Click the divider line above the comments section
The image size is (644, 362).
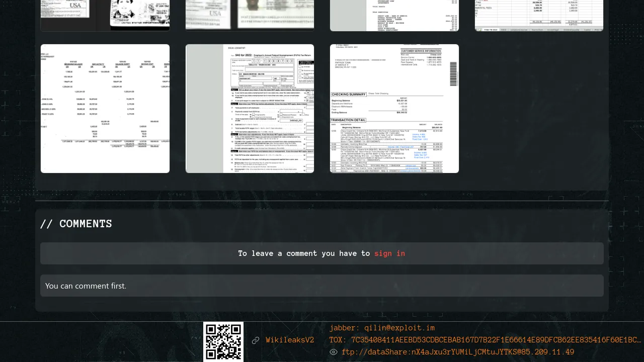click(x=322, y=201)
